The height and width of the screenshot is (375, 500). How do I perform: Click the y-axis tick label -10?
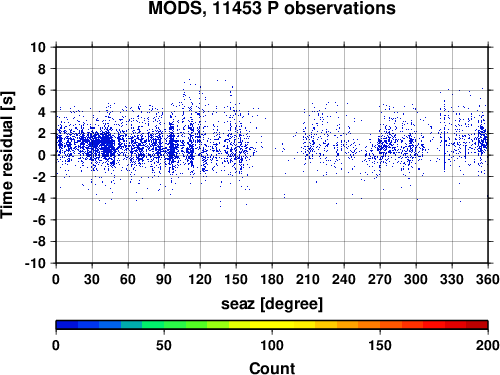coord(35,263)
